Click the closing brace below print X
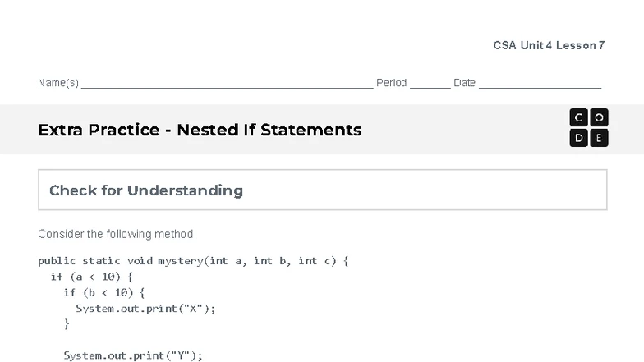The image size is (644, 362). pos(67,324)
